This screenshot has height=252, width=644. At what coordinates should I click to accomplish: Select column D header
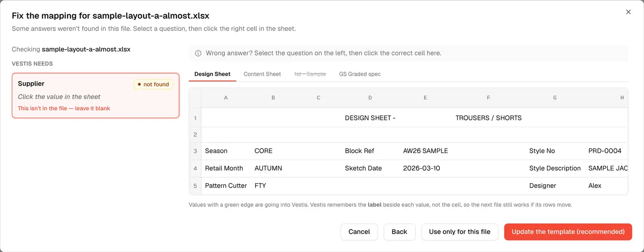[x=370, y=98]
